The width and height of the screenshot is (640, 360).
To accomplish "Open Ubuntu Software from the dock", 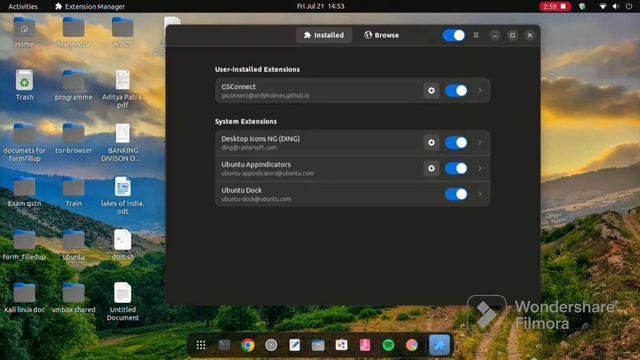I will pyautogui.click(x=341, y=345).
